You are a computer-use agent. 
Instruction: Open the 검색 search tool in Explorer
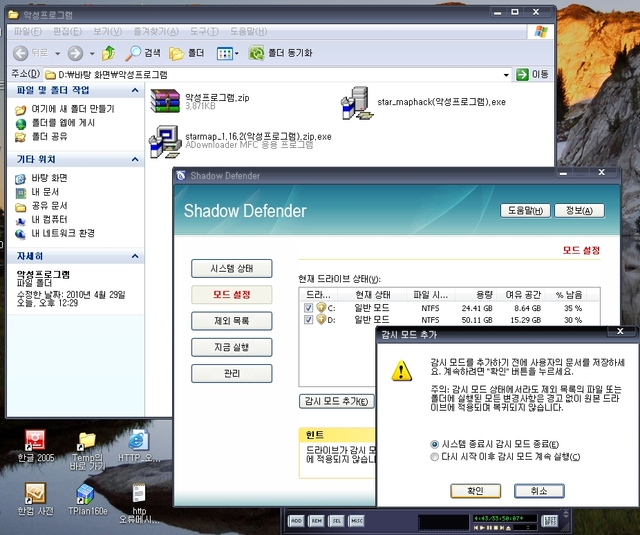pyautogui.click(x=143, y=53)
